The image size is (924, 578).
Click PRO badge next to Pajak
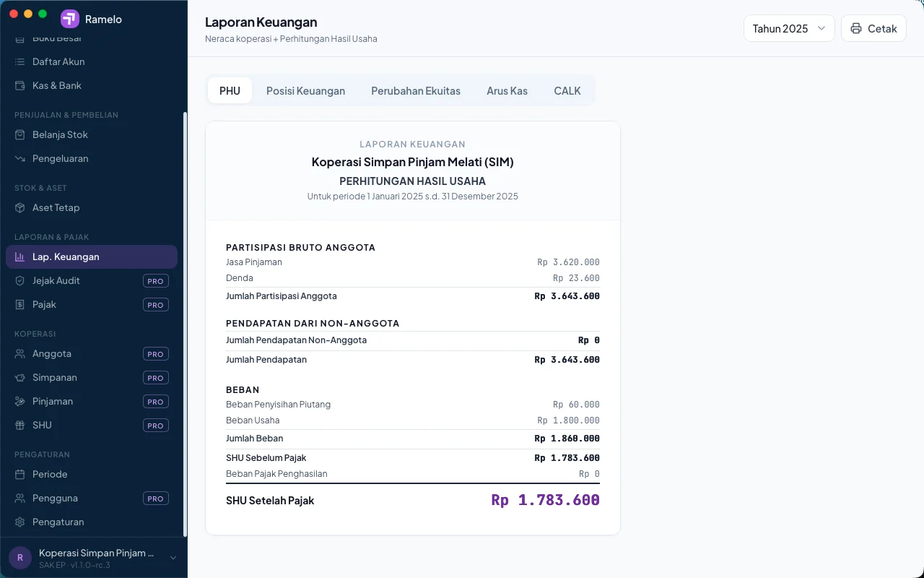155,305
